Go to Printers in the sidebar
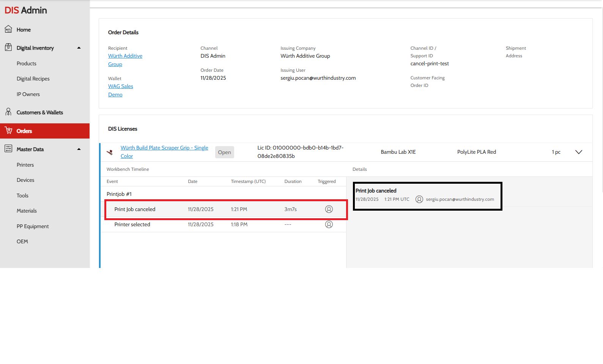The image size is (603, 364). (x=25, y=165)
